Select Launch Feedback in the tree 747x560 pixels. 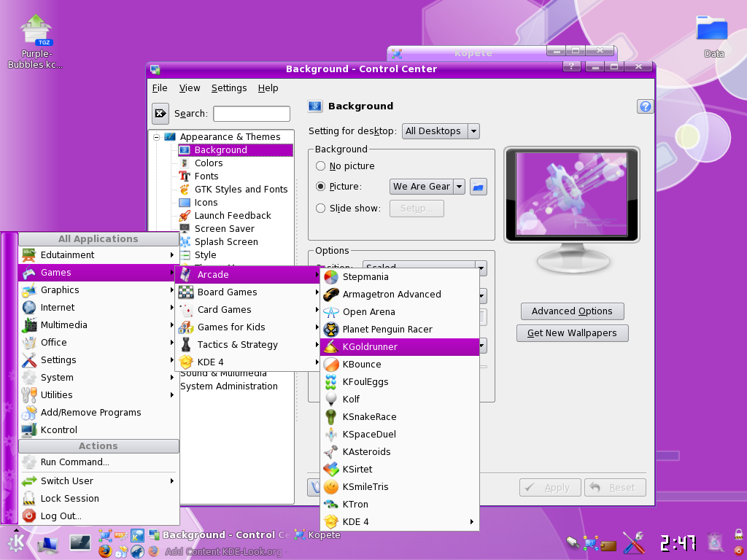click(x=232, y=216)
